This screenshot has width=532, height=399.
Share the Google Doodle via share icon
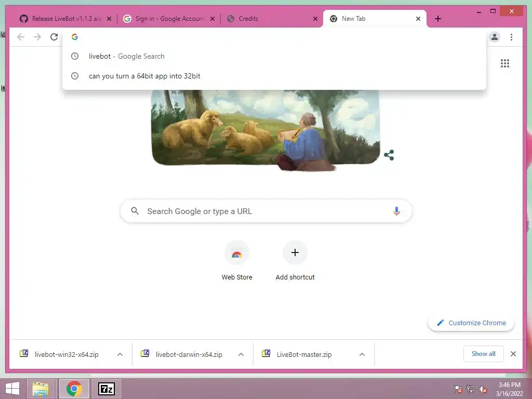click(389, 155)
